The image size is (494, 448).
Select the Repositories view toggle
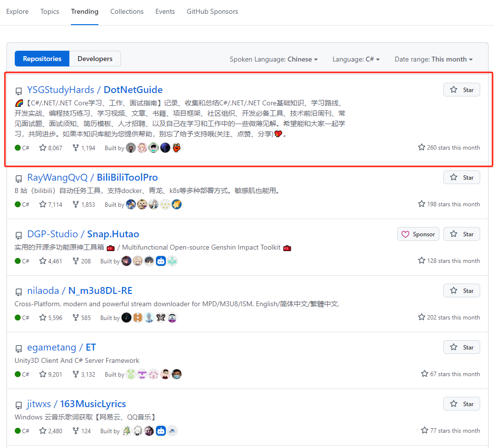[42, 58]
